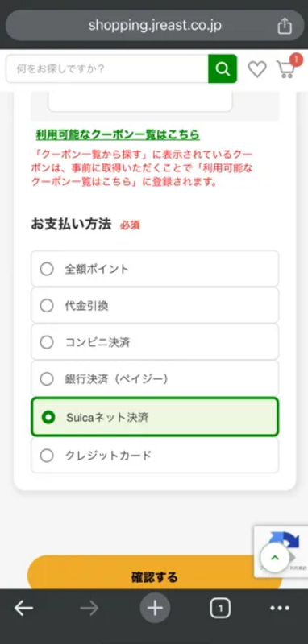Tap the scroll-to-top chevron button
The height and width of the screenshot is (644, 308).
275,558
